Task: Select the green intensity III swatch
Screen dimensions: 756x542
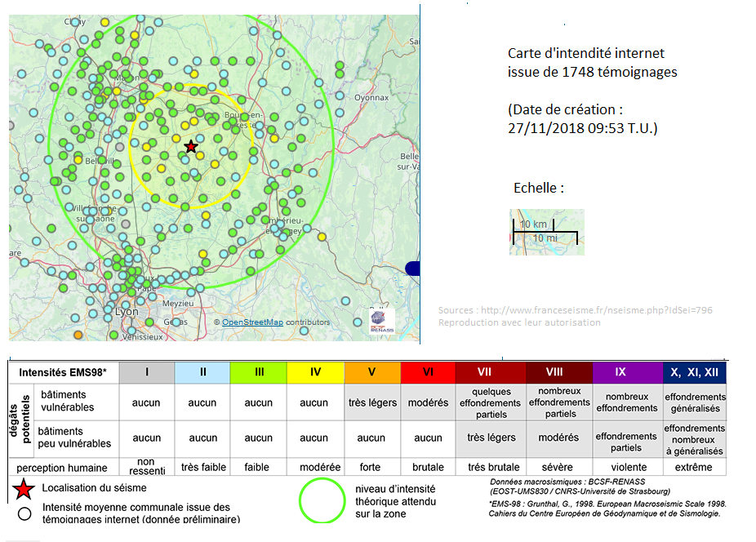Action: [x=259, y=372]
